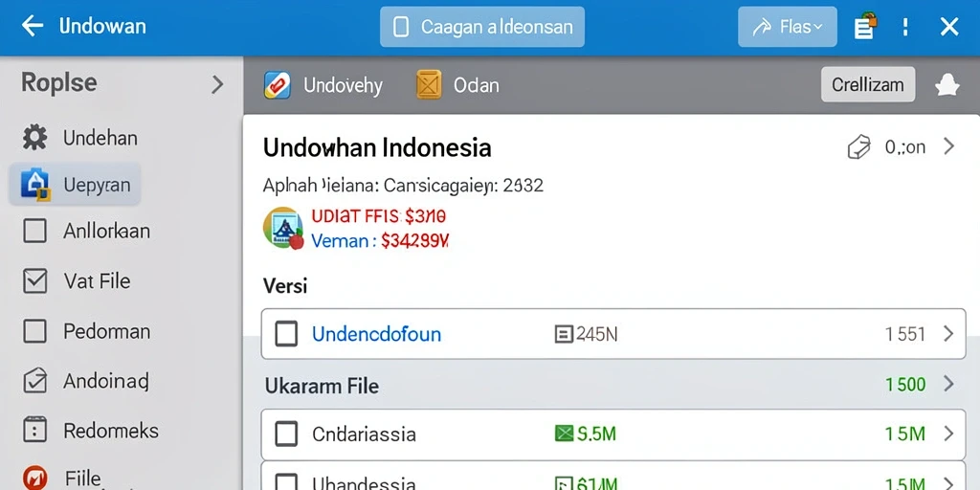Click the blue Uepyran sidebar icon
Screen dimensions: 980x490
[35, 185]
